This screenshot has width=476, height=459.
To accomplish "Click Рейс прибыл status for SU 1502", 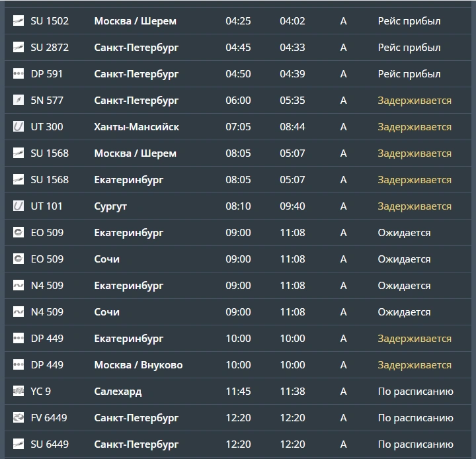I will coord(409,21).
